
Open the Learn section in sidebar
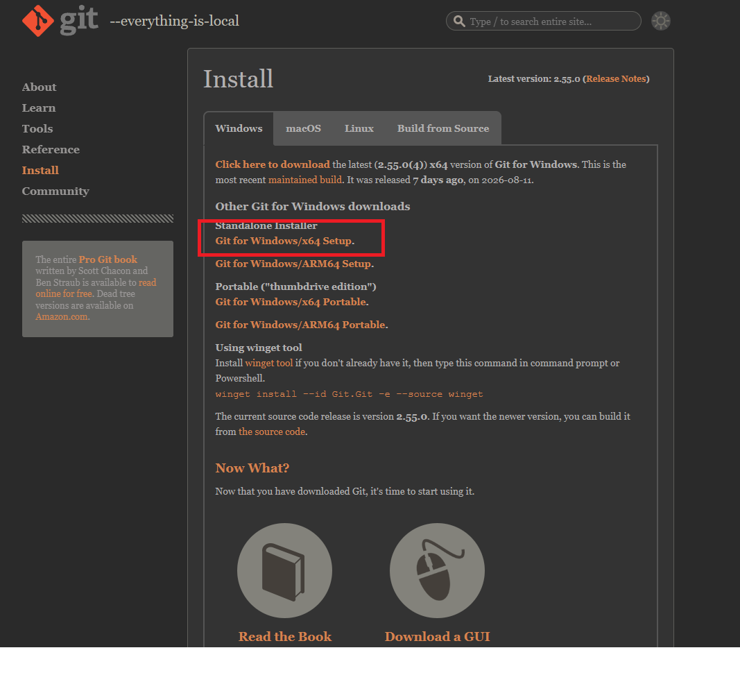click(x=39, y=108)
